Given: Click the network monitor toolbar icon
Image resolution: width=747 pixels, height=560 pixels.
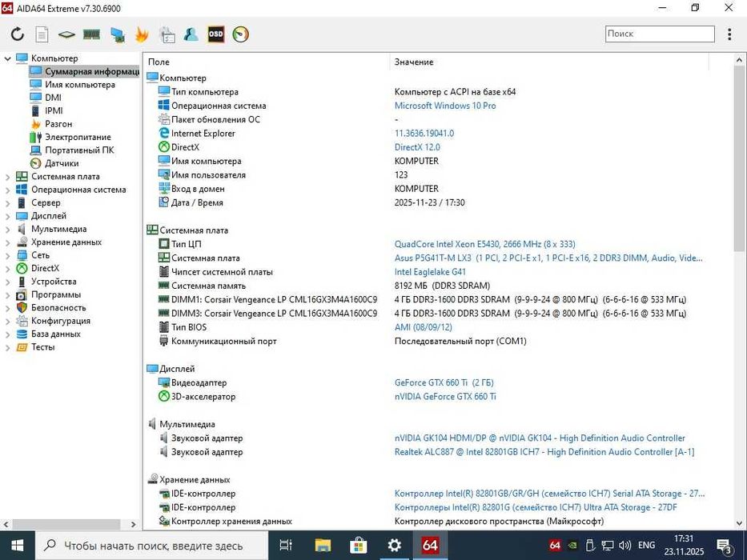Looking at the screenshot, I should [x=117, y=34].
